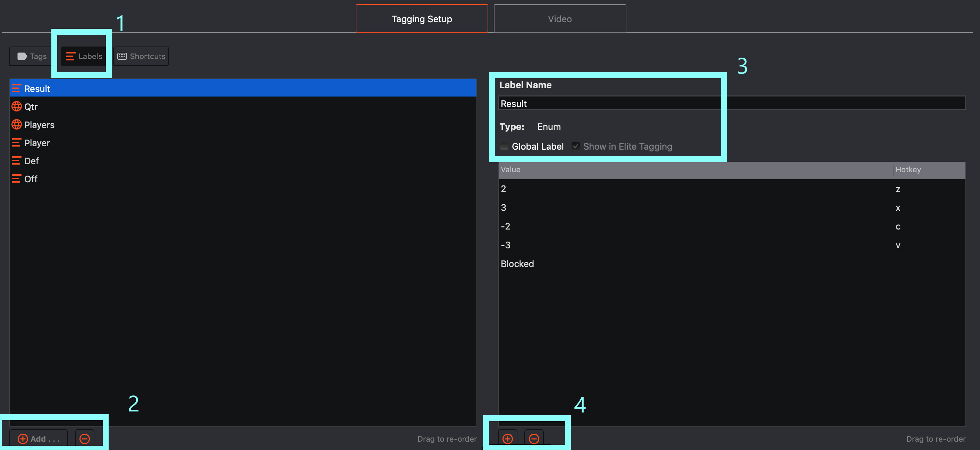Viewport: 980px width, 450px height.
Task: Select the value row '3'
Action: (x=732, y=208)
